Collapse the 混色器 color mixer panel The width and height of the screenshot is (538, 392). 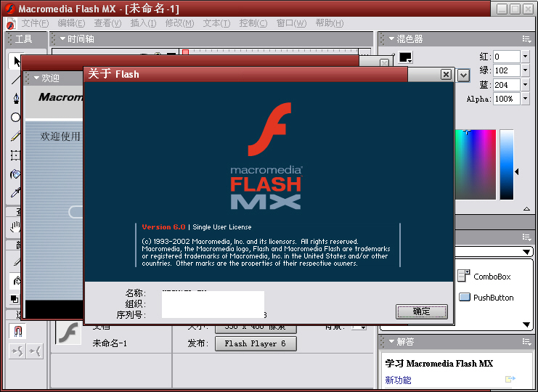391,39
